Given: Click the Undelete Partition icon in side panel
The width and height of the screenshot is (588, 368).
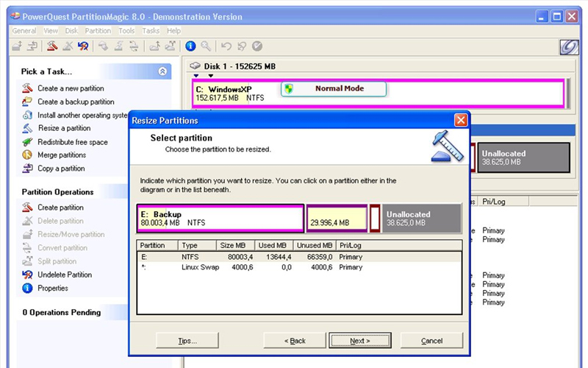Looking at the screenshot, I should coord(27,275).
